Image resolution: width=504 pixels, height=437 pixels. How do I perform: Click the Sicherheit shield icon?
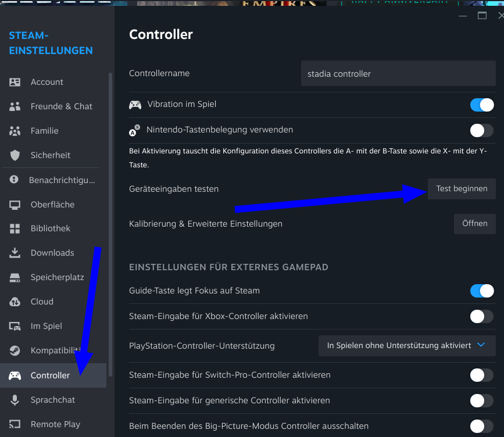pyautogui.click(x=15, y=155)
